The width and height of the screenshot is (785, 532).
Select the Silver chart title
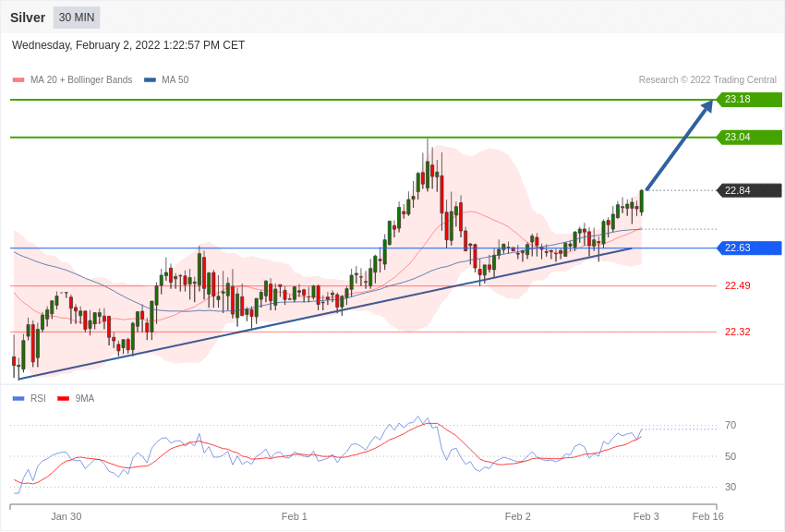28,18
